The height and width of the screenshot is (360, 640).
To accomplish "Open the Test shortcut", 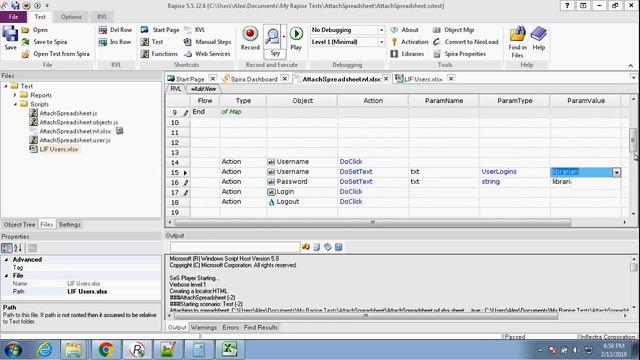I will (x=152, y=42).
